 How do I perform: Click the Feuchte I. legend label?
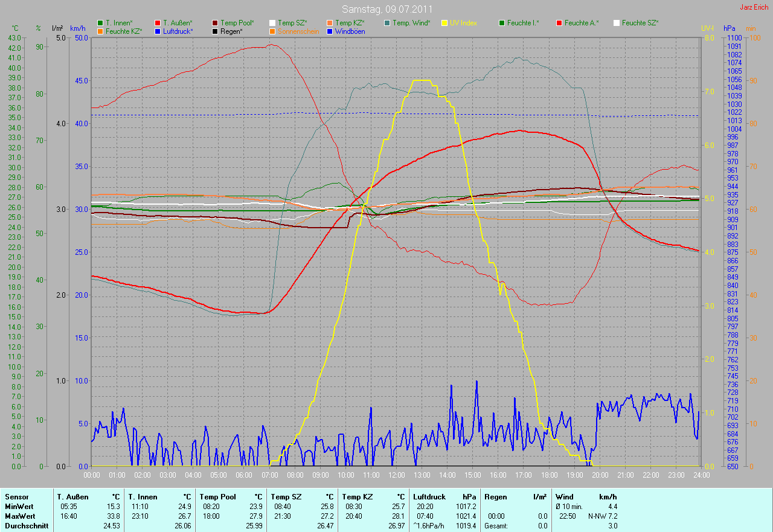click(x=523, y=23)
